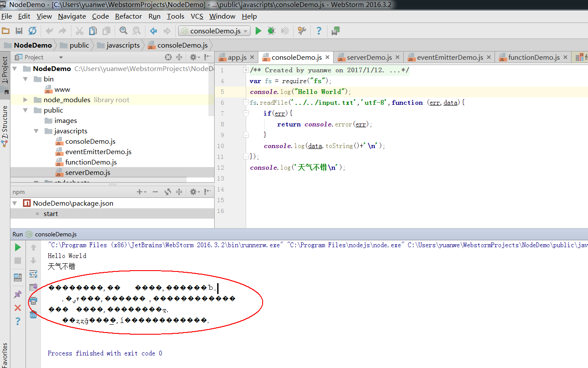Close the Run tab with red X
This screenshot has height=368, width=588.
coord(18,308)
